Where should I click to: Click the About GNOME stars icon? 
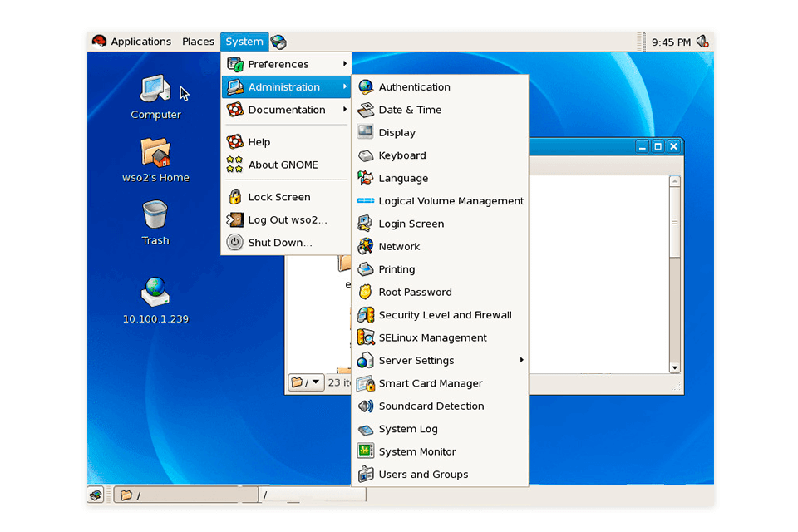tap(234, 165)
